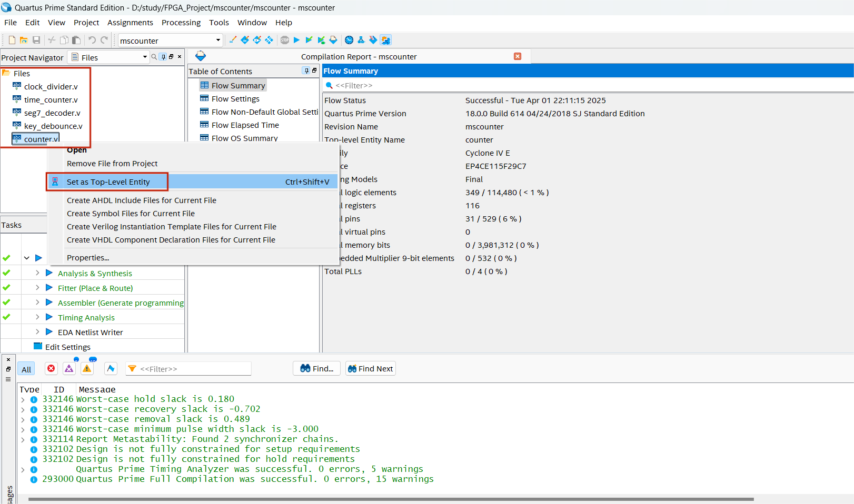Image resolution: width=854 pixels, height=504 pixels.
Task: Choose Set as Top-Level Entity
Action: click(193, 182)
